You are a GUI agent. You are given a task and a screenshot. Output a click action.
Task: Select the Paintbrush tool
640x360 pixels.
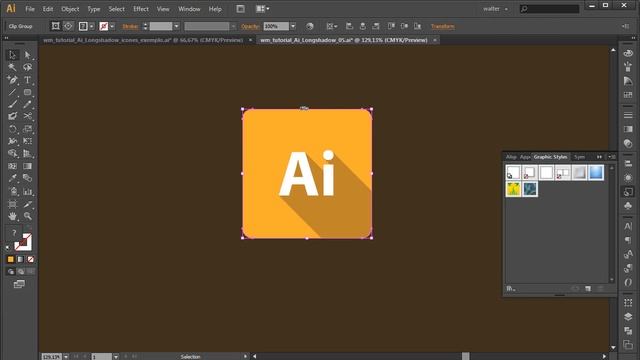click(12, 104)
